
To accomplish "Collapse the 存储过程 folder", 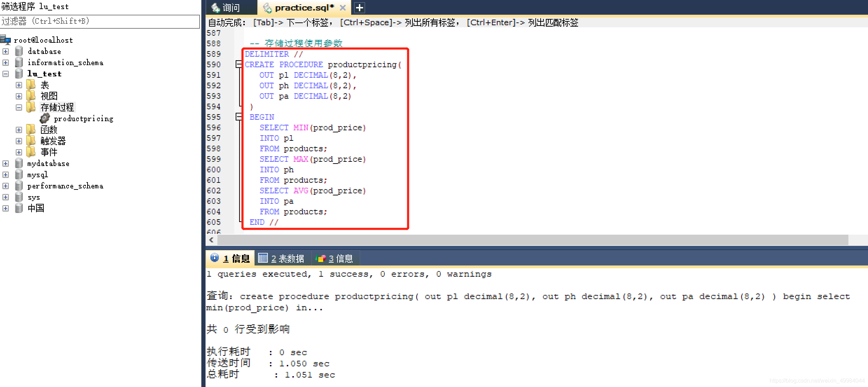I will (19, 108).
